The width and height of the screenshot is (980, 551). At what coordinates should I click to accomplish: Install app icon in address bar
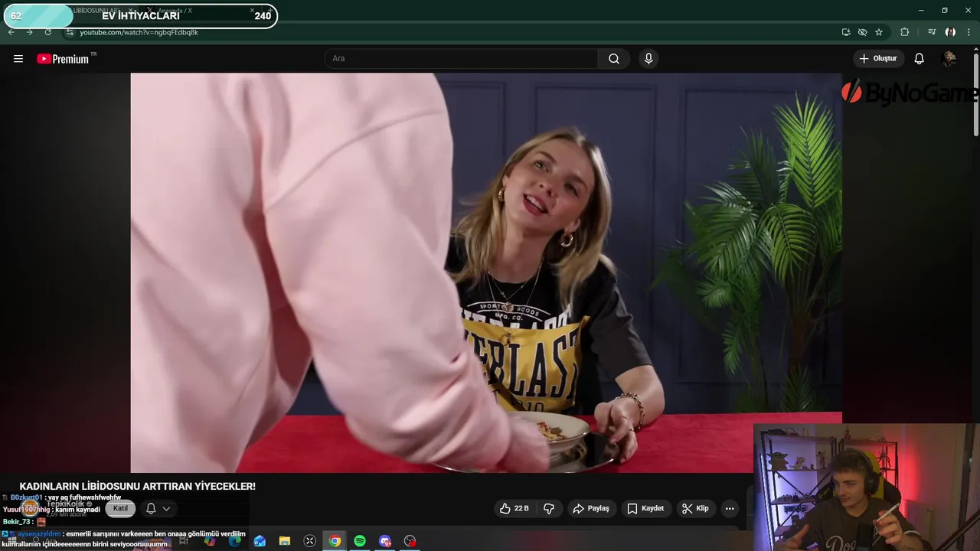click(x=846, y=32)
